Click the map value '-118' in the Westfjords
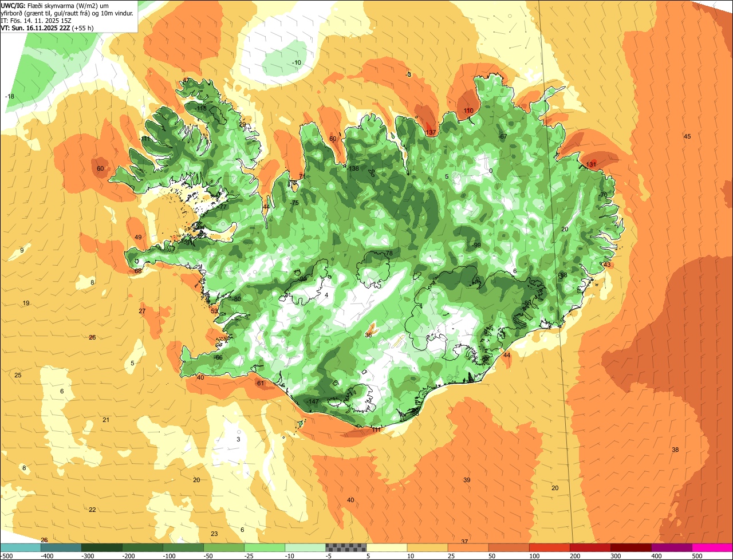The height and width of the screenshot is (560, 733). [200, 108]
